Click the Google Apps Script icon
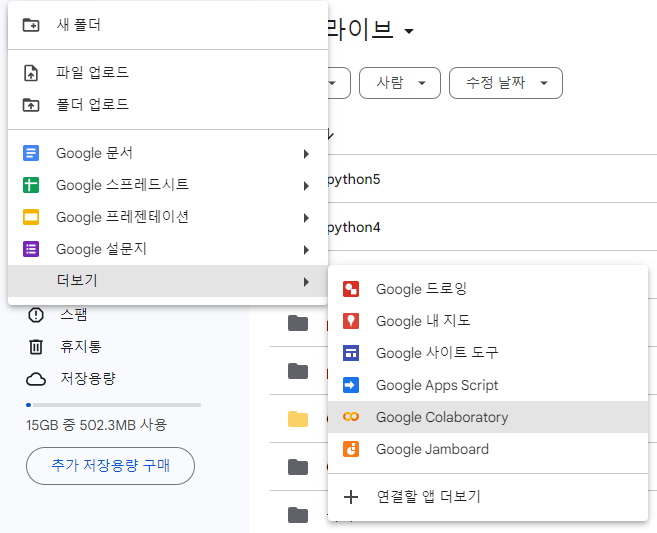 point(351,385)
